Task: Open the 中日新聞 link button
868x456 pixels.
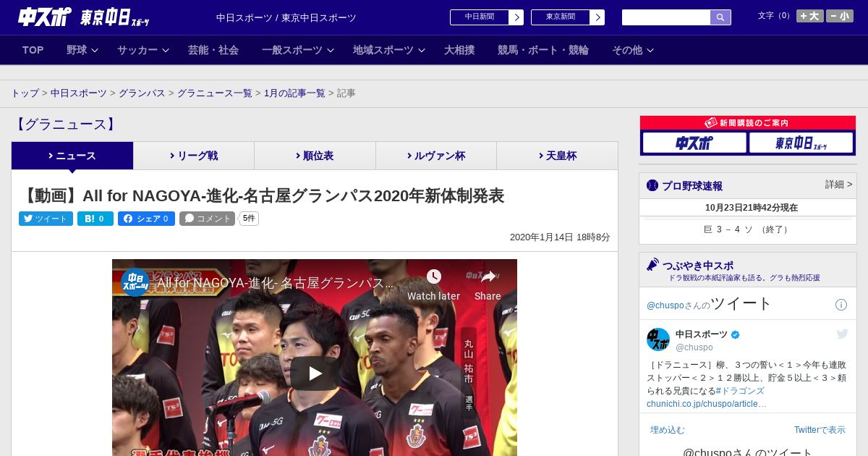Action: 487,17
